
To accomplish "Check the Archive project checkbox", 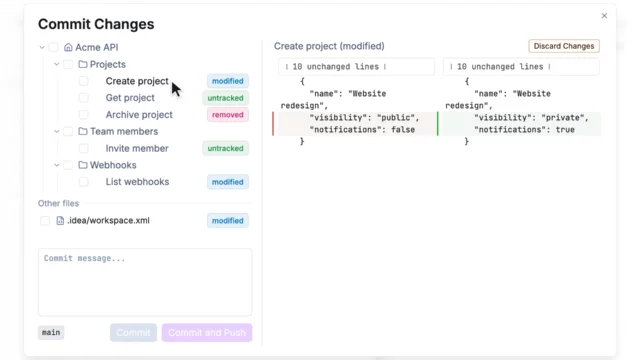I will 84,115.
